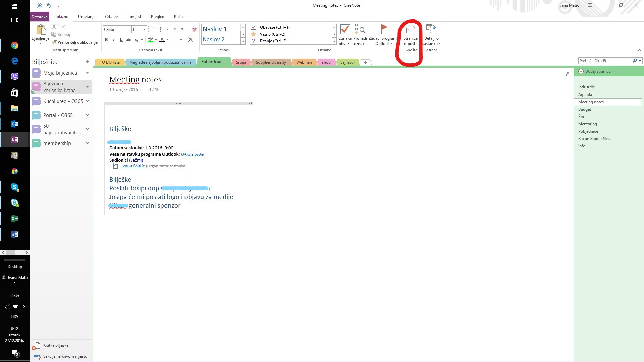Apply the Naslov 1 style

215,29
